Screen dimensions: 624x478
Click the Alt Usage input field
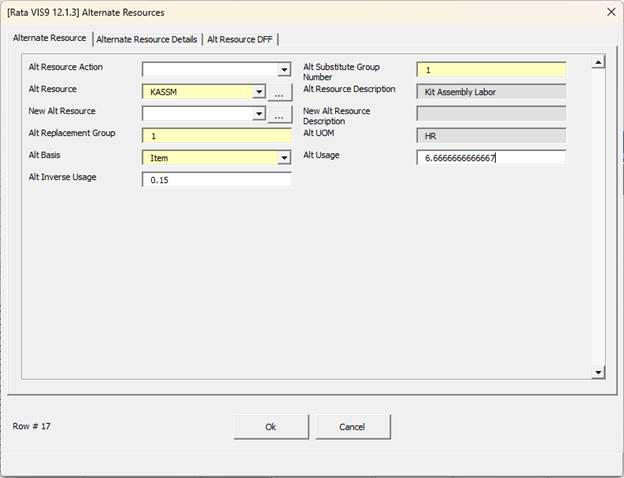(490, 158)
